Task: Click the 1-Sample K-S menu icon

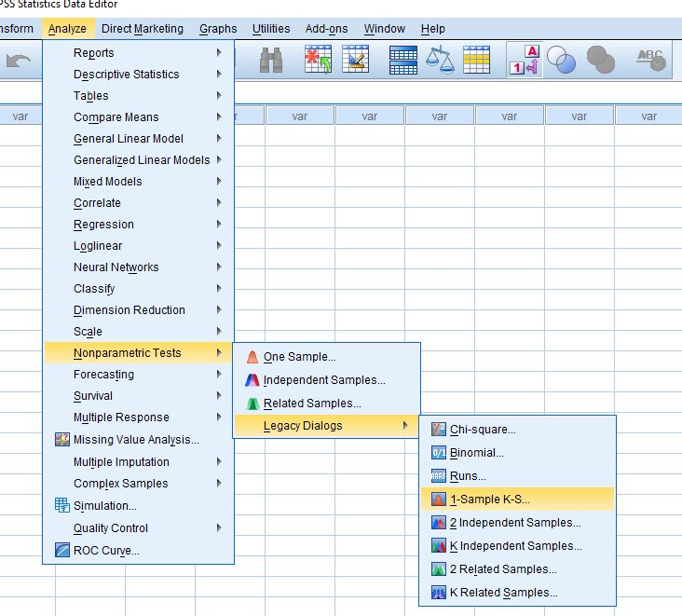Action: click(439, 499)
